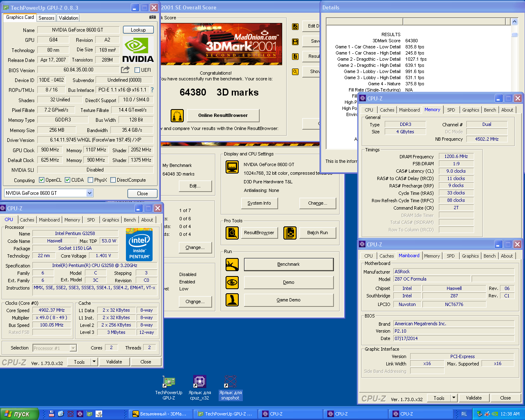Click the Close button in GPU-Z
This screenshot has width=525, height=420.
click(142, 194)
